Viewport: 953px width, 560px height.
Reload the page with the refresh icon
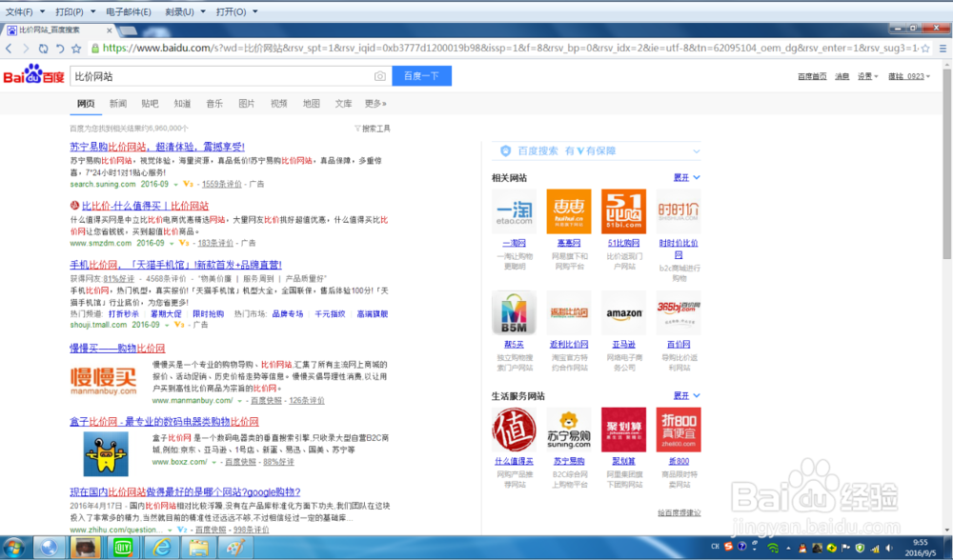pyautogui.click(x=43, y=48)
